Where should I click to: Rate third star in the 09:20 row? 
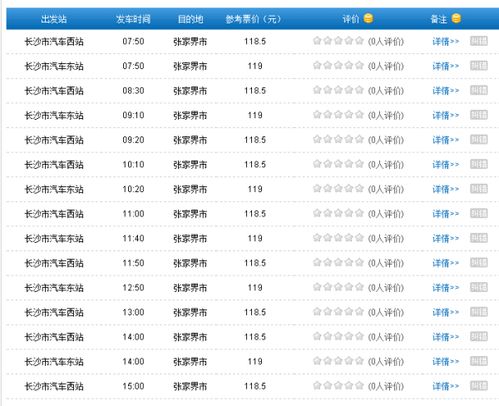tap(338, 139)
